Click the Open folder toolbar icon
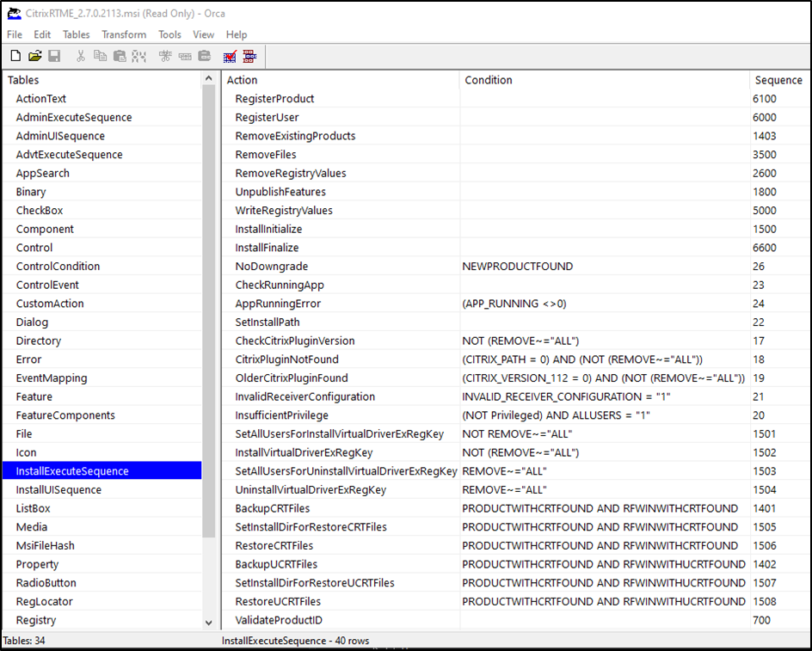The image size is (812, 651). coord(34,56)
